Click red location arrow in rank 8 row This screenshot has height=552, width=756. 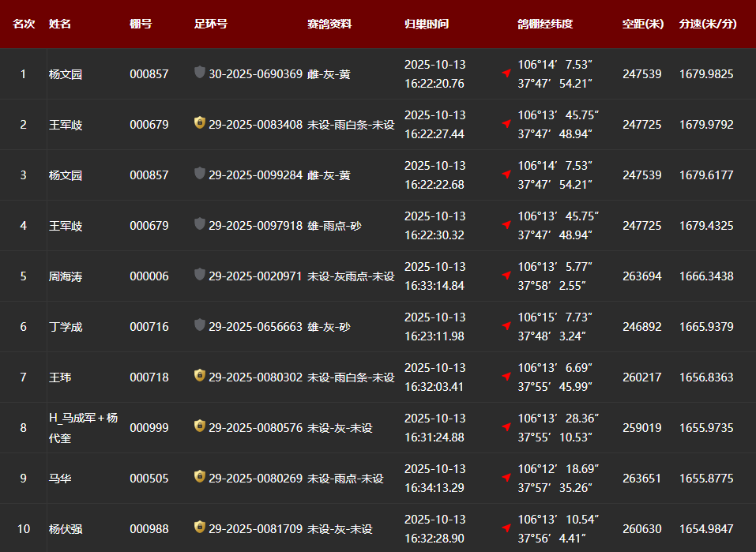pos(506,426)
